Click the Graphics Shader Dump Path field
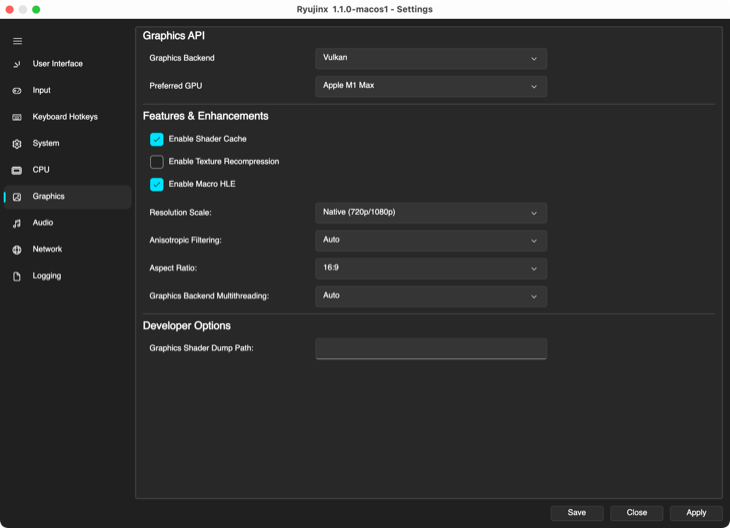This screenshot has height=528, width=730. pyautogui.click(x=430, y=348)
